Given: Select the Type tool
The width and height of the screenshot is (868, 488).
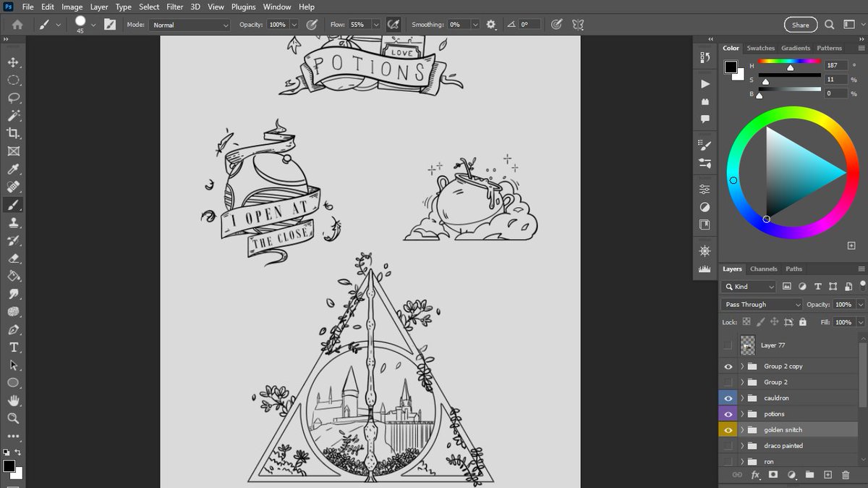Looking at the screenshot, I should point(13,348).
